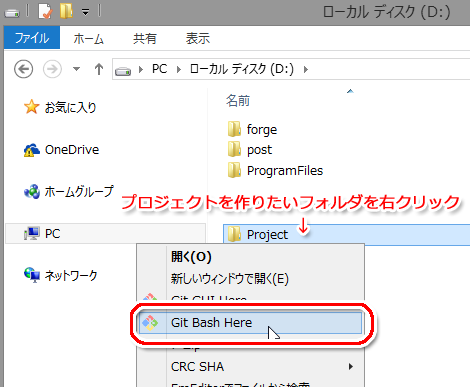Select お気に入り in the navigation pane
The width and height of the screenshot is (470, 387).
(x=70, y=107)
